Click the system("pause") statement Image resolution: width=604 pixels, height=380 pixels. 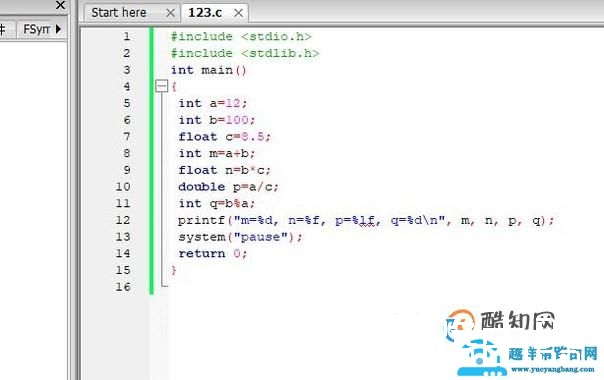[x=240, y=237]
